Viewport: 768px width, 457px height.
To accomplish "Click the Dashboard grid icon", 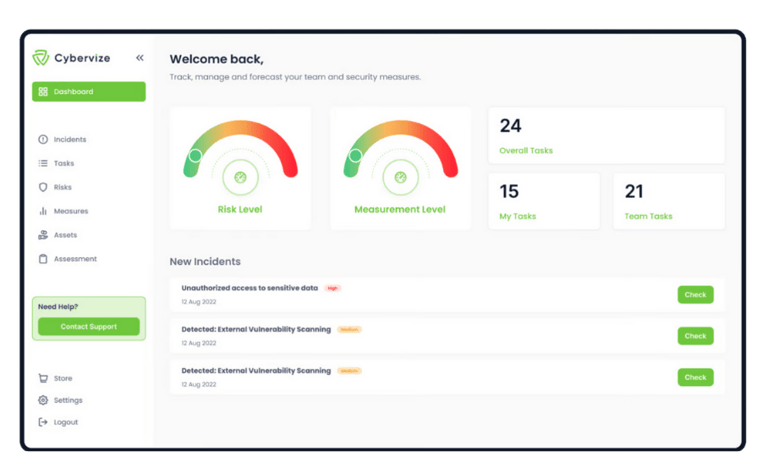I will pyautogui.click(x=43, y=92).
